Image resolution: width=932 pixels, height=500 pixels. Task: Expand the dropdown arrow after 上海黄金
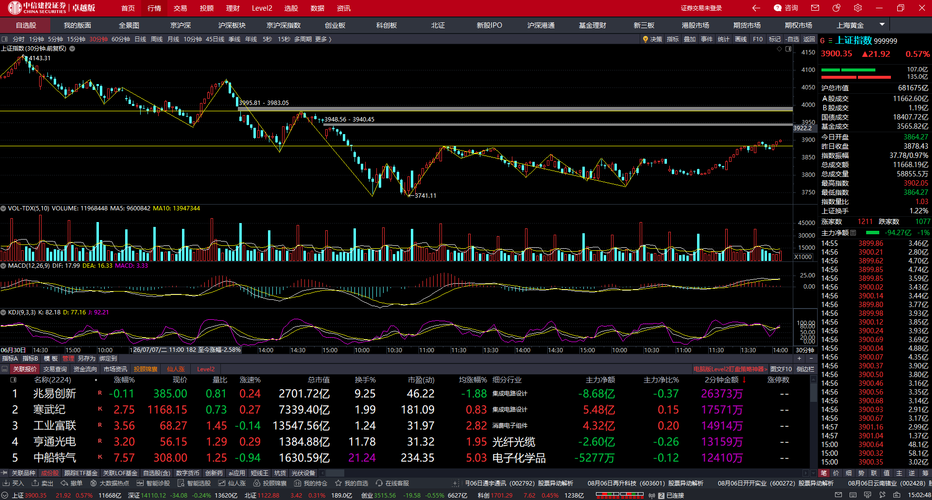click(x=882, y=25)
